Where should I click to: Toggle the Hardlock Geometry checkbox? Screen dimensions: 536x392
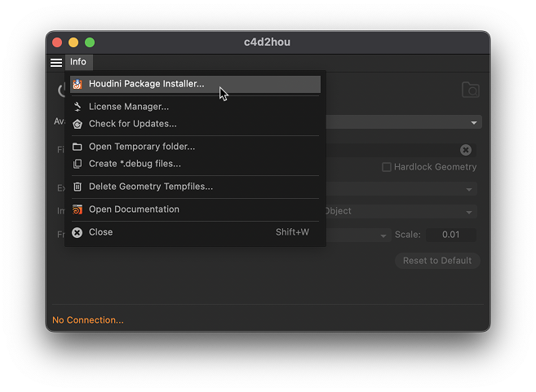pyautogui.click(x=386, y=167)
